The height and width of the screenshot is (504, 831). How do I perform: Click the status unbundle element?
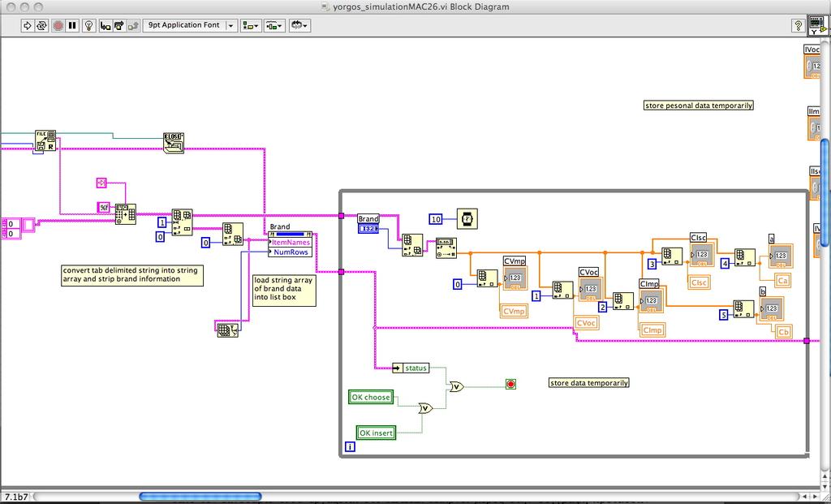point(415,368)
